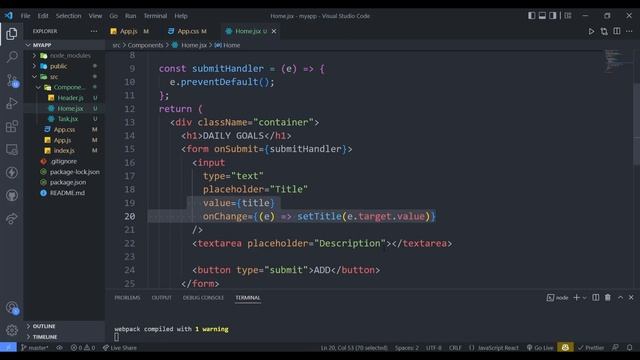This screenshot has width=640, height=360.
Task: Click the Run Code play icon
Action: coord(591,31)
